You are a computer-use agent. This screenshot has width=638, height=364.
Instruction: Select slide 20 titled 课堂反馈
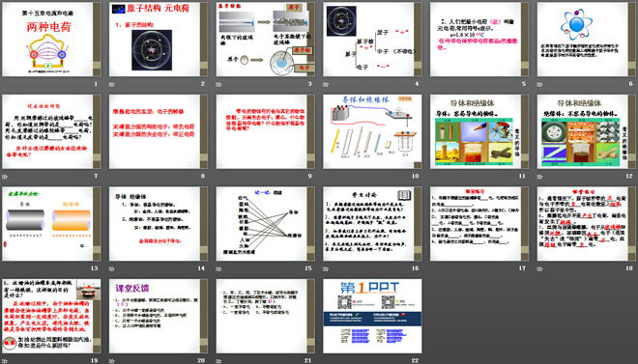[159, 316]
